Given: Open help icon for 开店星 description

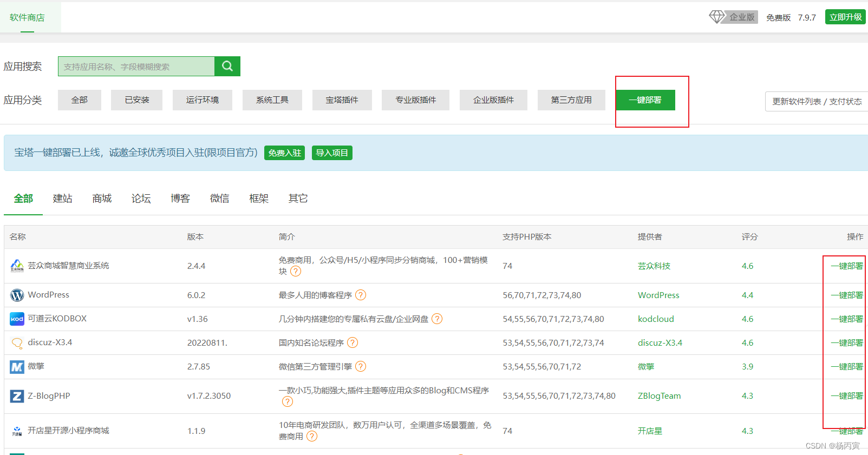Looking at the screenshot, I should point(312,436).
